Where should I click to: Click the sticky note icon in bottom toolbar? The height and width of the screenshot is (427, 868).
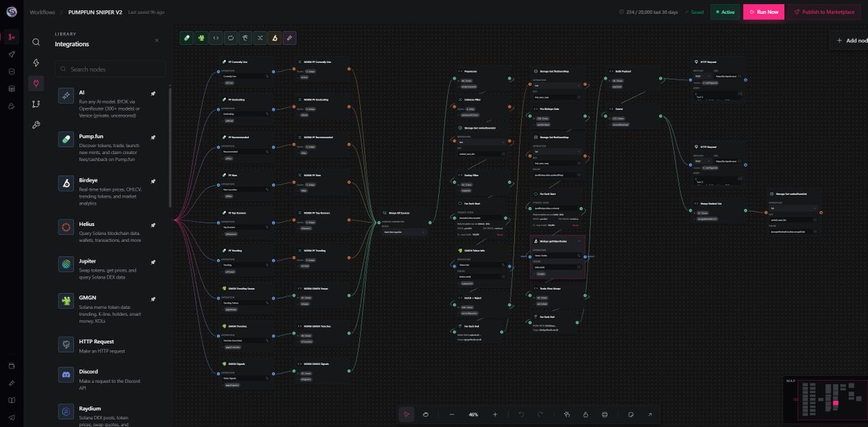(631, 414)
